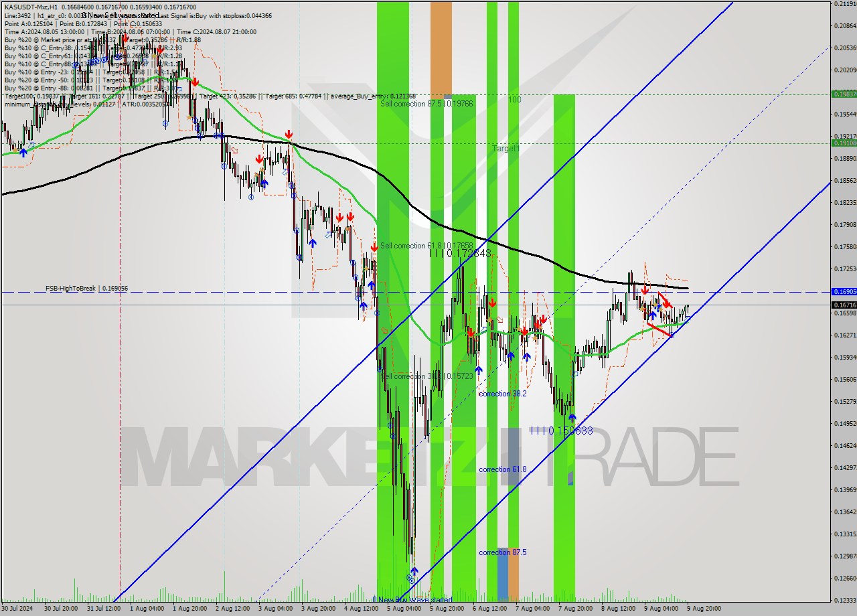
Task: Click the 0.14952 price axis value
Action: click(x=845, y=423)
